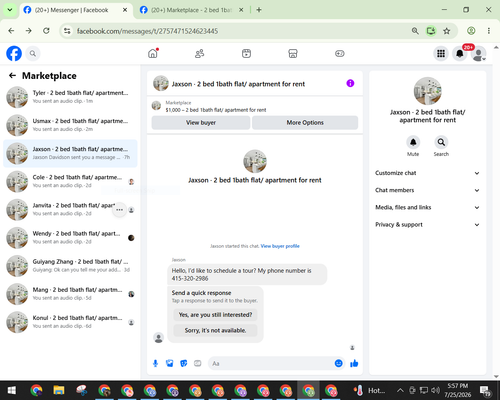Open Windows notification center icon
500x400 pixels.
(485, 390)
